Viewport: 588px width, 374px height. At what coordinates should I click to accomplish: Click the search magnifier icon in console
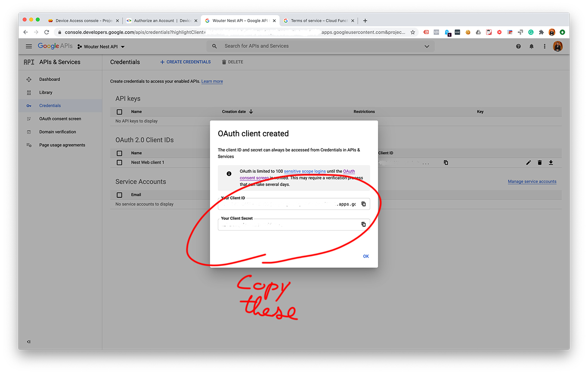(214, 46)
